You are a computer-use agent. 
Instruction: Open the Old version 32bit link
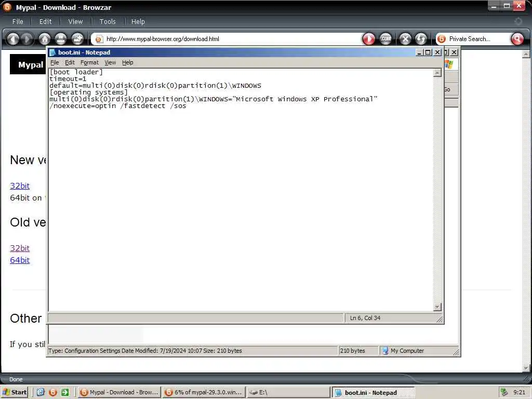click(20, 248)
